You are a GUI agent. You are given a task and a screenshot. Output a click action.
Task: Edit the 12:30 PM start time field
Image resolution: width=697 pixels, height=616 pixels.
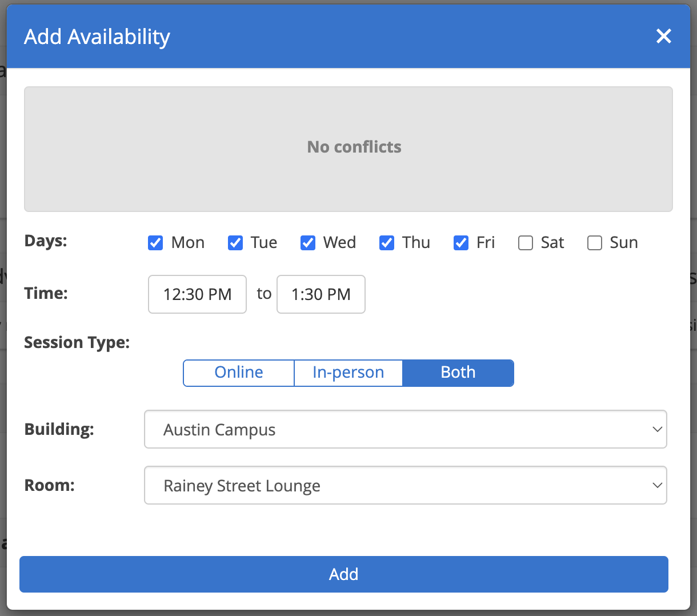coord(197,294)
